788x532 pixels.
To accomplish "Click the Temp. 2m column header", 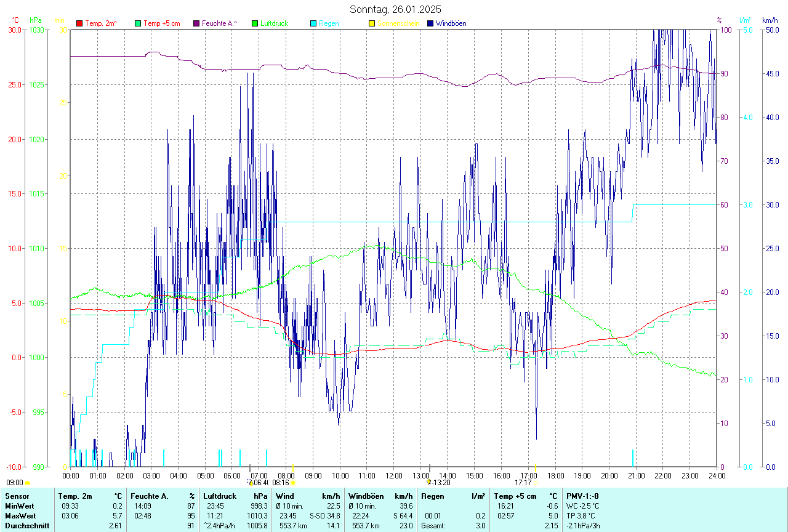I will (x=75, y=496).
